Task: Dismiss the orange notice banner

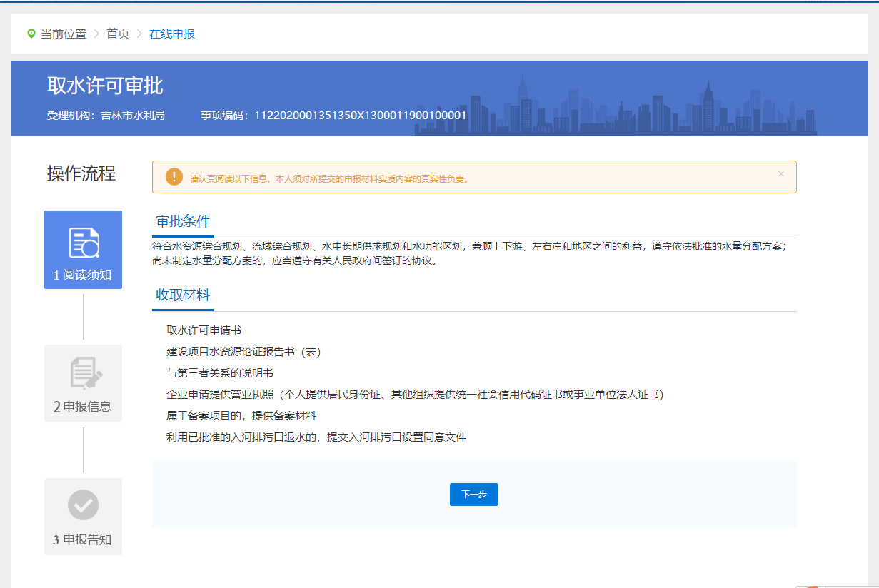Action: tap(780, 174)
